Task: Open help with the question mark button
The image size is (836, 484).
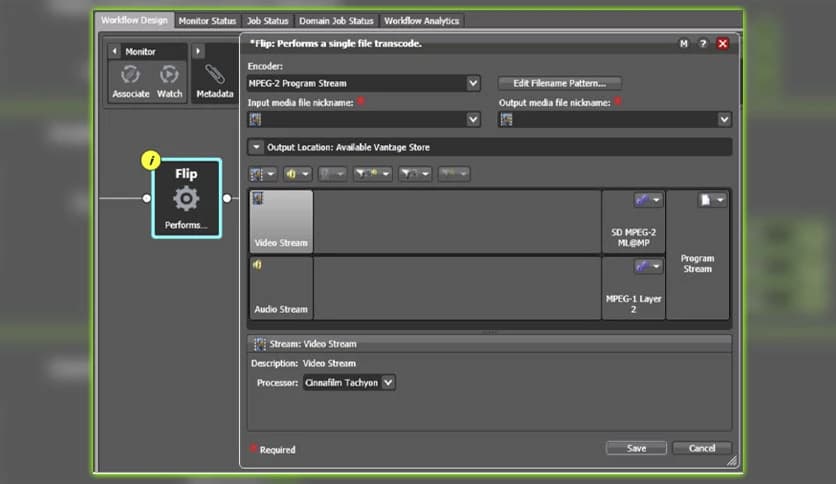Action: (x=703, y=44)
